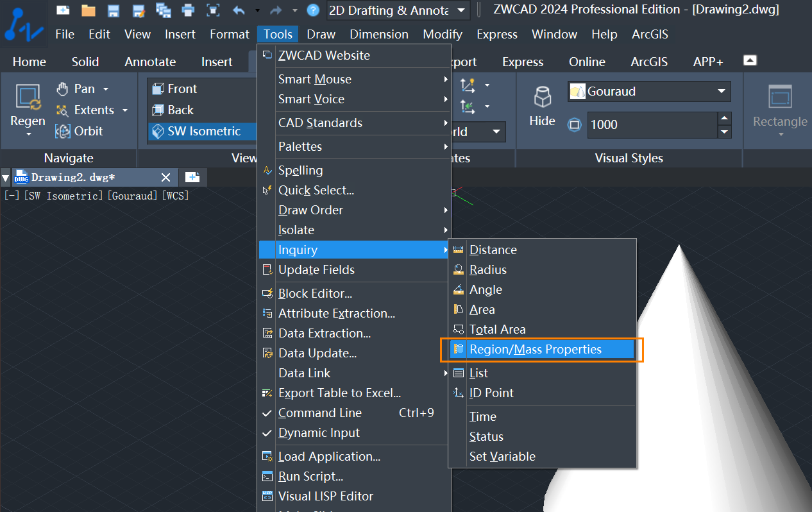Click the [SW Isometric] viewport label
The height and width of the screenshot is (512, 812).
click(63, 196)
